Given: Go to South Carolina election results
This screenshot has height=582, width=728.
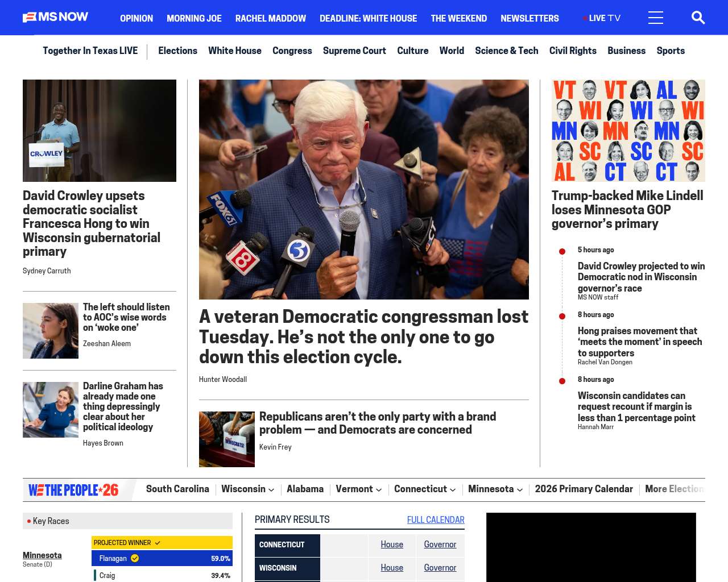Looking at the screenshot, I should pyautogui.click(x=177, y=489).
